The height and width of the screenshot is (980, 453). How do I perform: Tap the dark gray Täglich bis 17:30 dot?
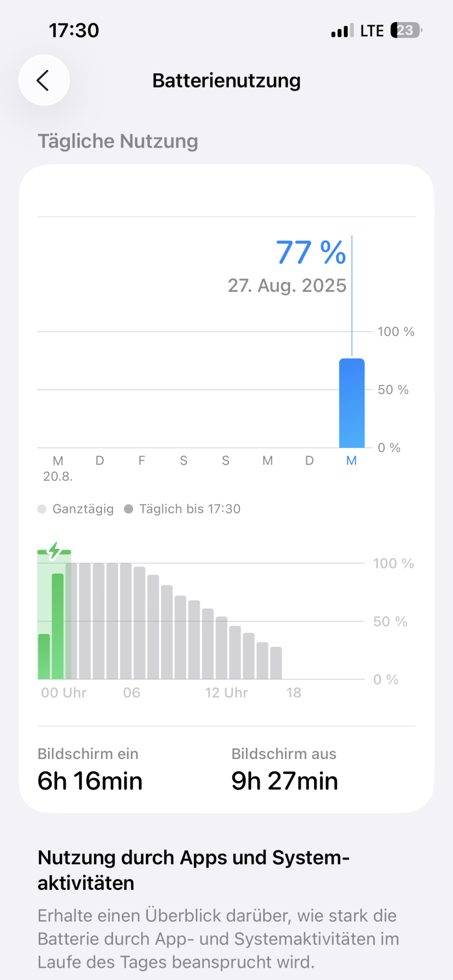pyautogui.click(x=129, y=509)
